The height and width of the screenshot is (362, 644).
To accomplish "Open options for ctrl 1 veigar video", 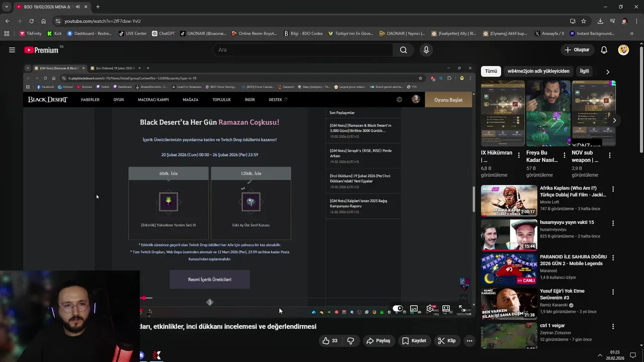I will pos(613,326).
